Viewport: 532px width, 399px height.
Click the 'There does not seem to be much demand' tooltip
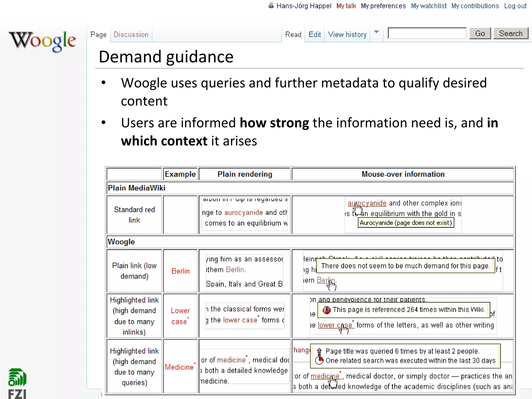pos(405,266)
